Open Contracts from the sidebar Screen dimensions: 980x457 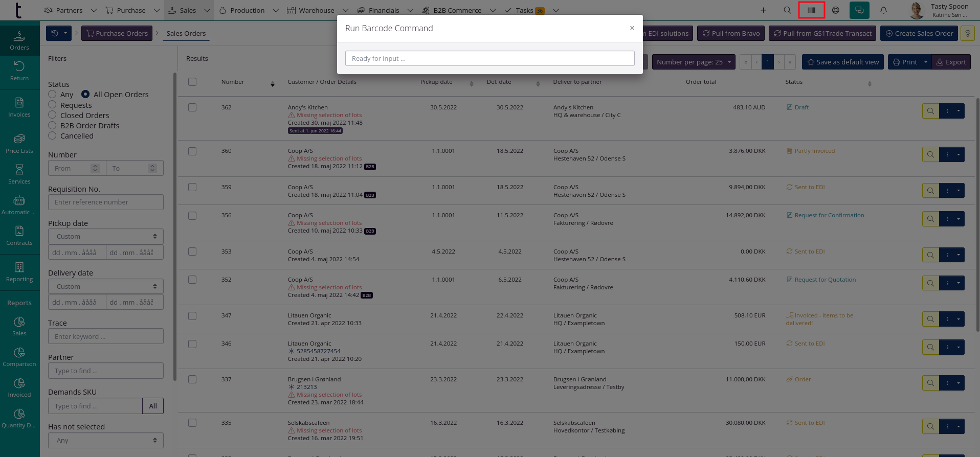(19, 236)
